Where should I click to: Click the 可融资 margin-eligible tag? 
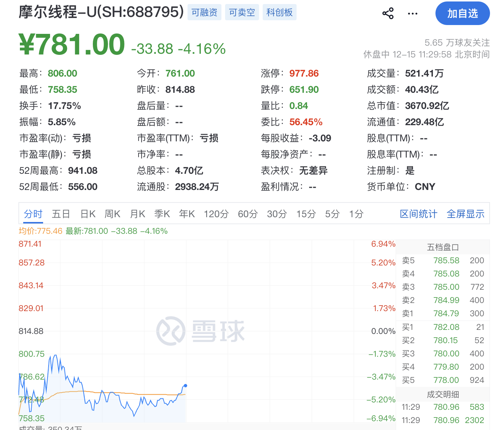click(x=204, y=12)
